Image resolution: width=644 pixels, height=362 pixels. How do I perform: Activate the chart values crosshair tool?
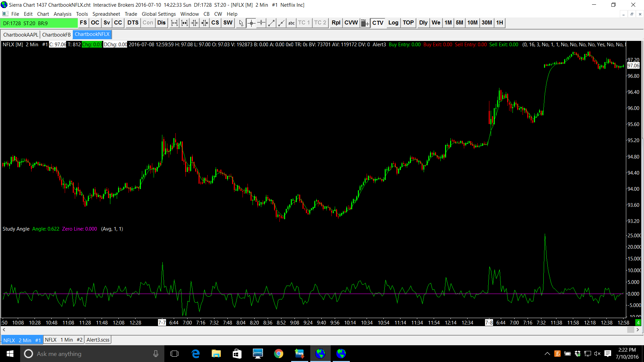tap(251, 23)
